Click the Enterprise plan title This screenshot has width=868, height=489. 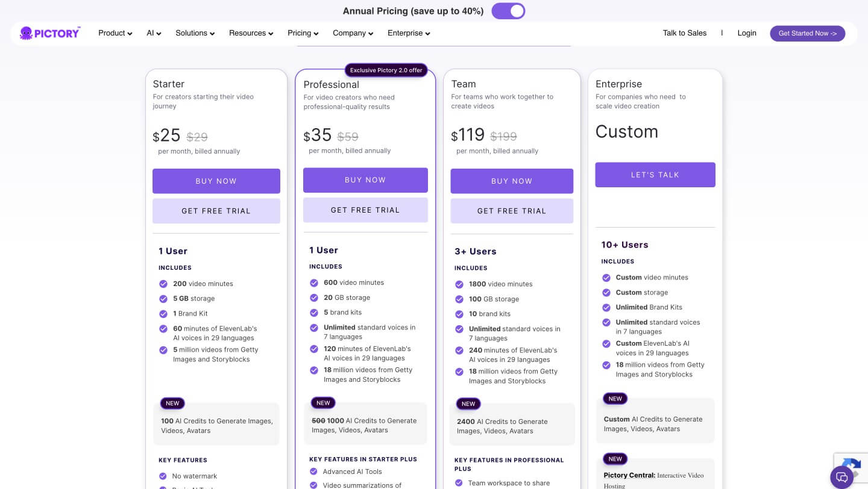tap(618, 84)
